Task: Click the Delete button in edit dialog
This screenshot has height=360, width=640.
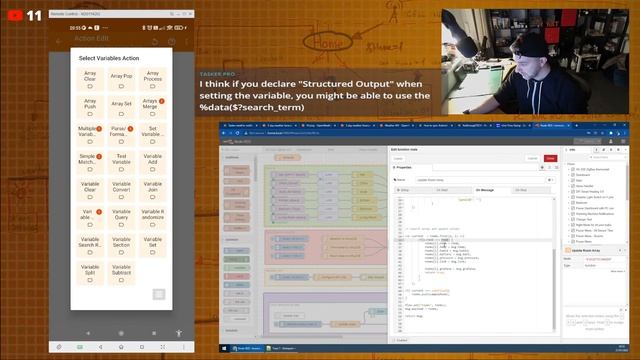Action: tap(398, 158)
